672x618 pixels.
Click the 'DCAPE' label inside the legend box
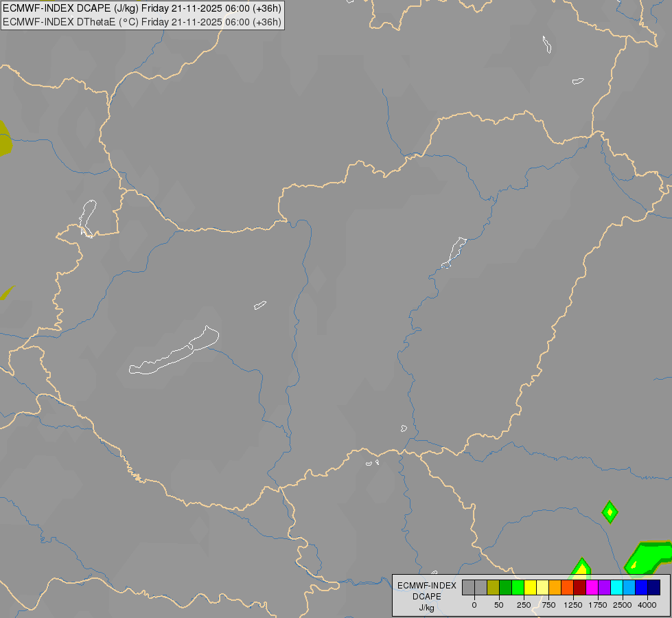pyautogui.click(x=427, y=597)
